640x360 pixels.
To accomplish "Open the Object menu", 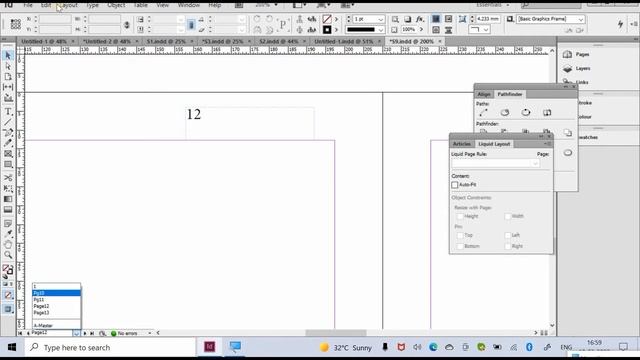I will point(116,5).
